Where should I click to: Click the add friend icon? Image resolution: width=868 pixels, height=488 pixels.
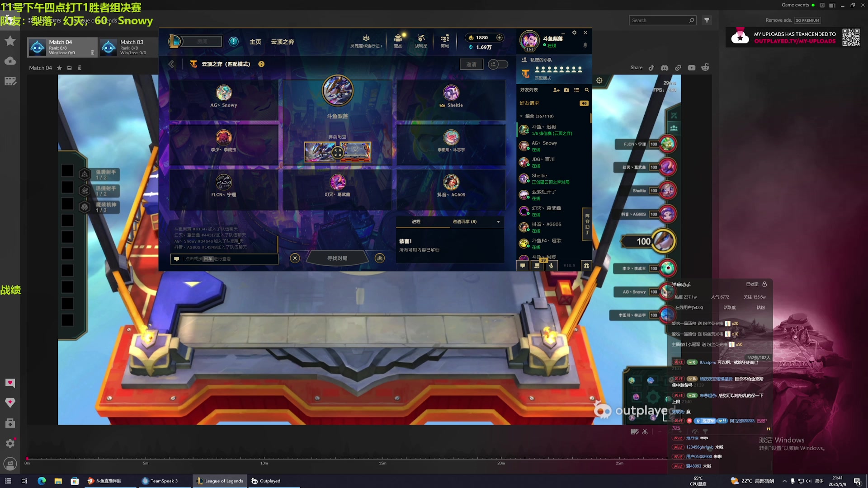point(557,90)
